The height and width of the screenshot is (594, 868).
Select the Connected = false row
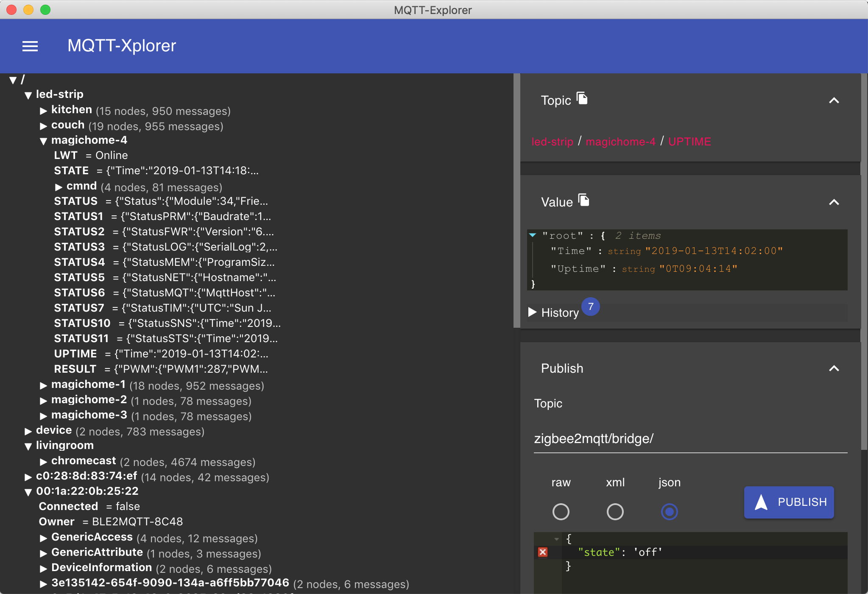[x=89, y=506]
